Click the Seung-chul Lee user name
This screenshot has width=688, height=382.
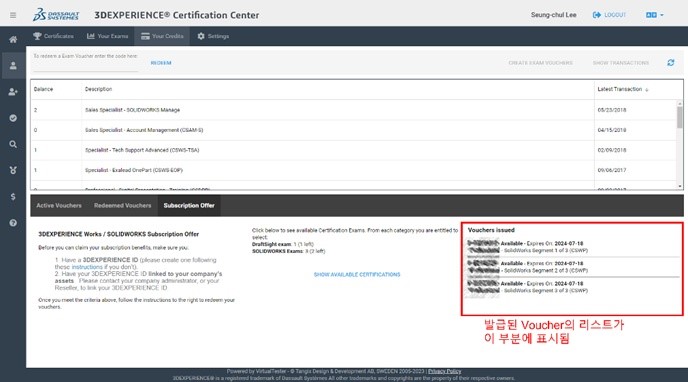coord(553,15)
